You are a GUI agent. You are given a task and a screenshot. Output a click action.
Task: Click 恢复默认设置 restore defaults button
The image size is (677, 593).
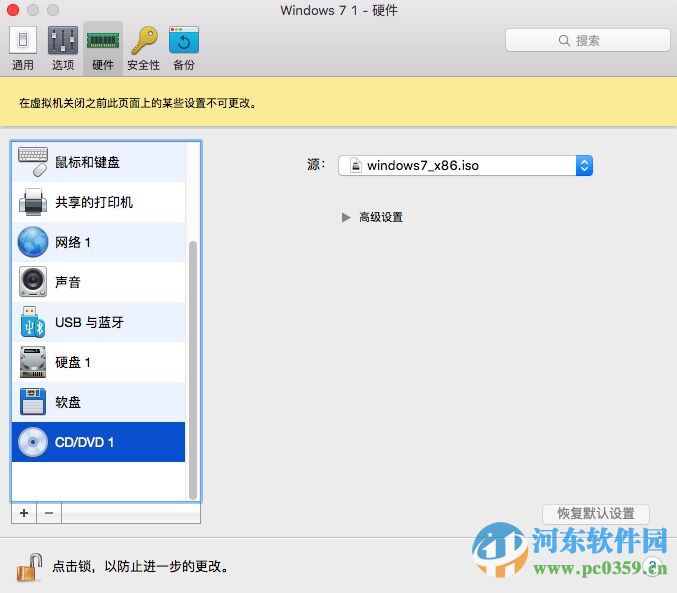coord(595,513)
